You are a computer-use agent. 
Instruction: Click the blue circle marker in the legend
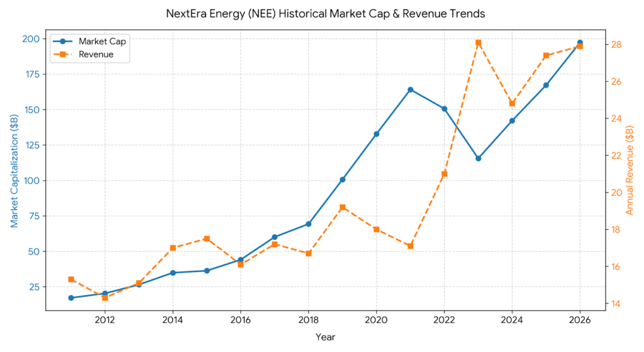[x=63, y=41]
